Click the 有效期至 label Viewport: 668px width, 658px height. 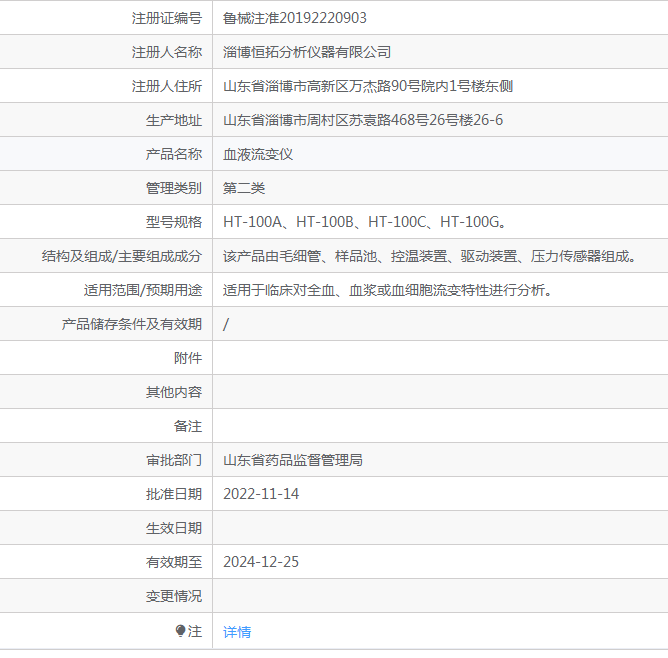174,562
